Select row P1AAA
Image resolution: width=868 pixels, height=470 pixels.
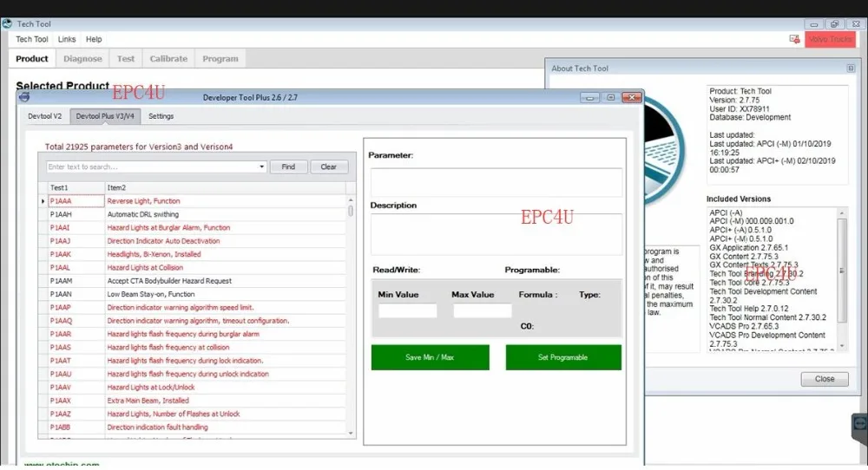(x=76, y=201)
